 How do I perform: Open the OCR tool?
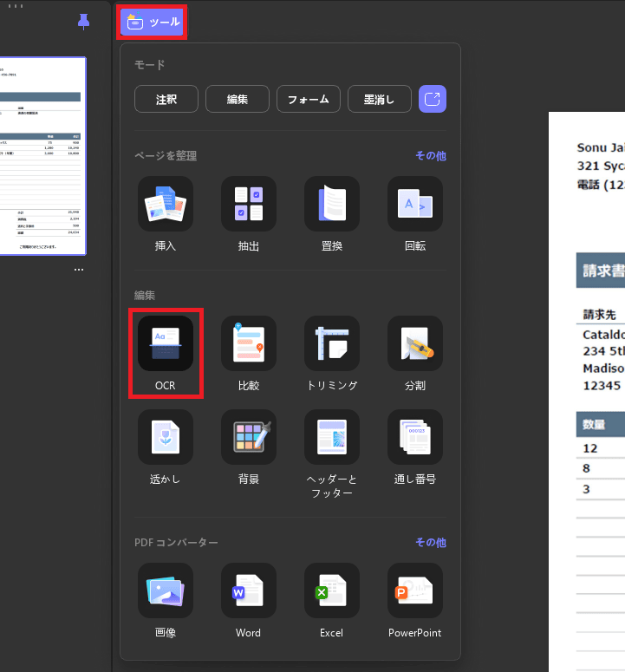(165, 344)
